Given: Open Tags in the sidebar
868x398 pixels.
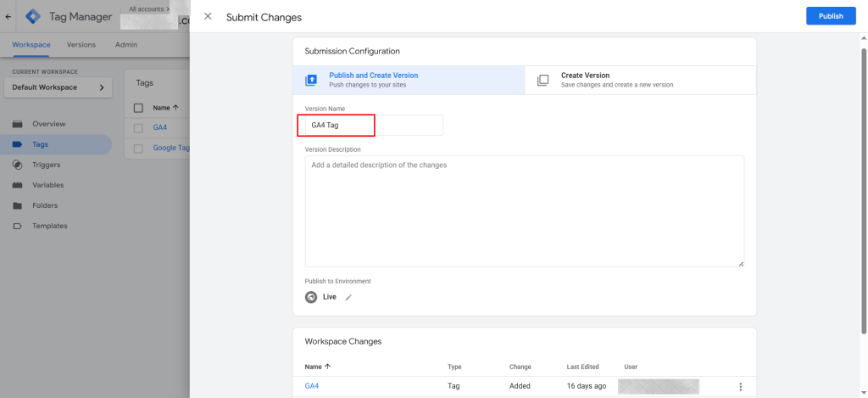Looking at the screenshot, I should pyautogui.click(x=55, y=144).
